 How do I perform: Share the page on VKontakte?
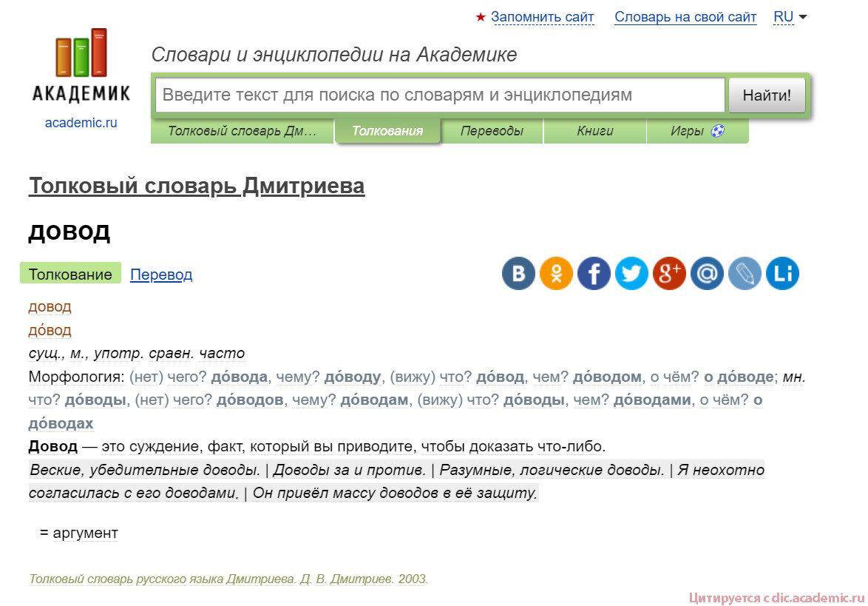point(518,274)
